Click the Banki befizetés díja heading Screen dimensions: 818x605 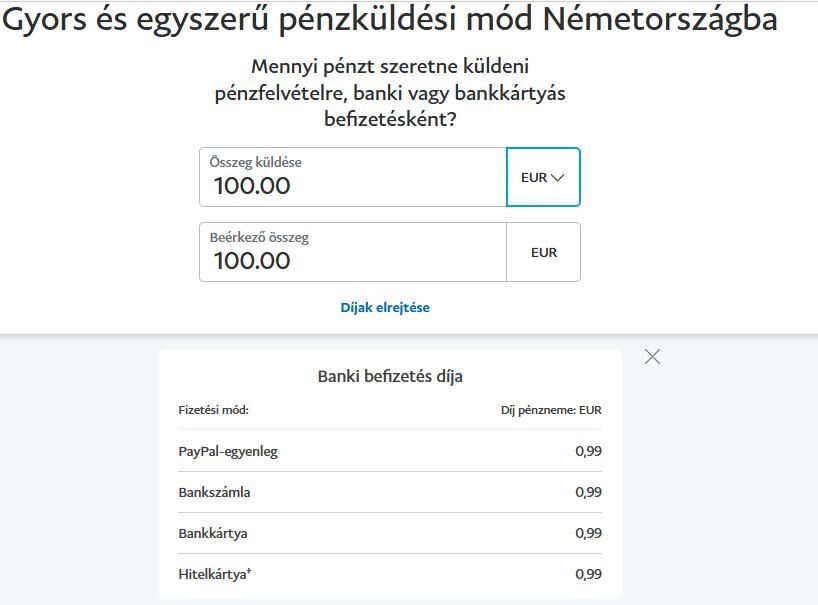(x=390, y=377)
